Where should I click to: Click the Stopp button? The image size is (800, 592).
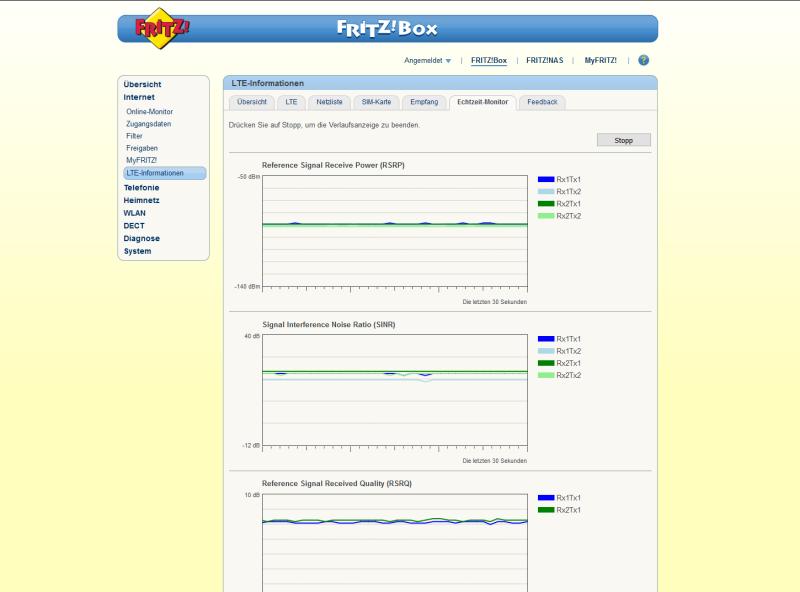pyautogui.click(x=623, y=140)
